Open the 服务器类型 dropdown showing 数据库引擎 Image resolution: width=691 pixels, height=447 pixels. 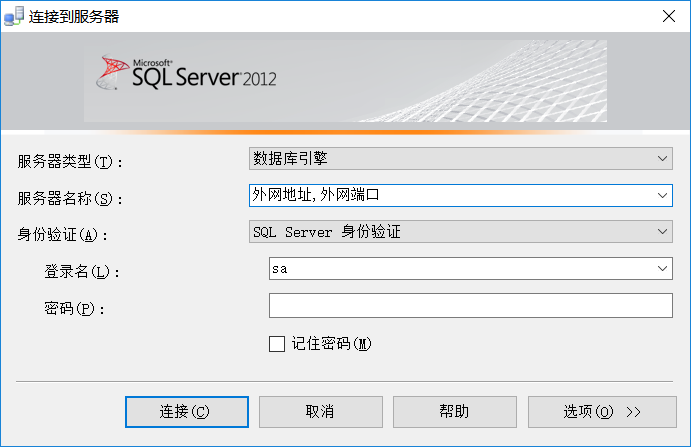click(460, 158)
